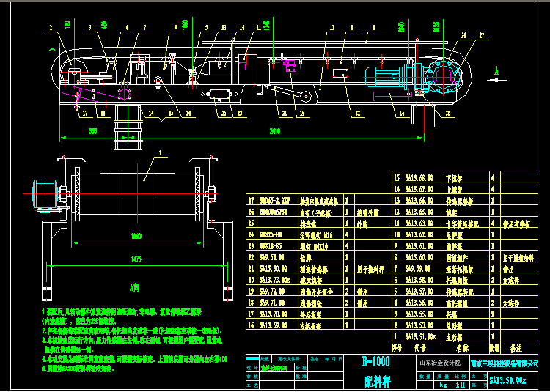This screenshot has width=550, height=392.
Task: Click part code 'SA13.67.00' in row 14
Action: coord(419,189)
